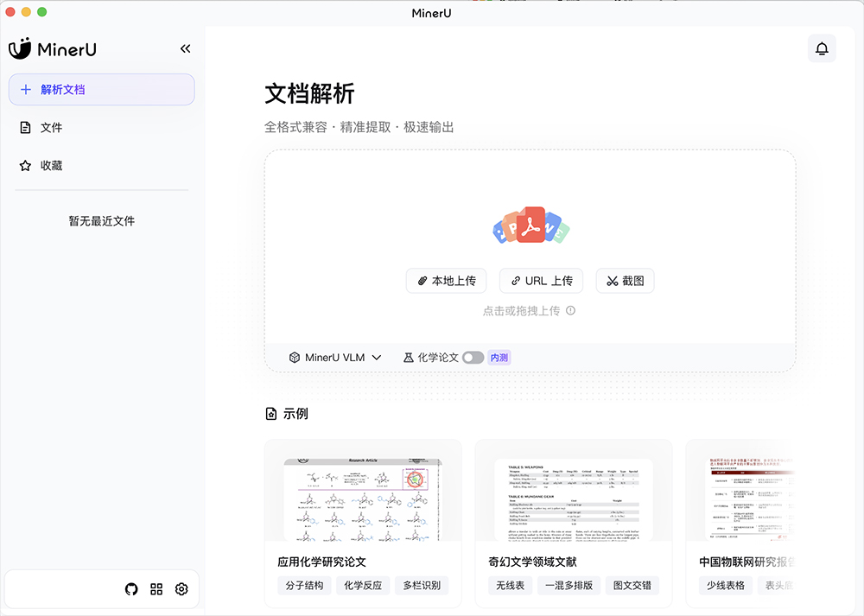Open the MinerU VLM model dropdown
Image resolution: width=864 pixels, height=616 pixels.
point(333,356)
